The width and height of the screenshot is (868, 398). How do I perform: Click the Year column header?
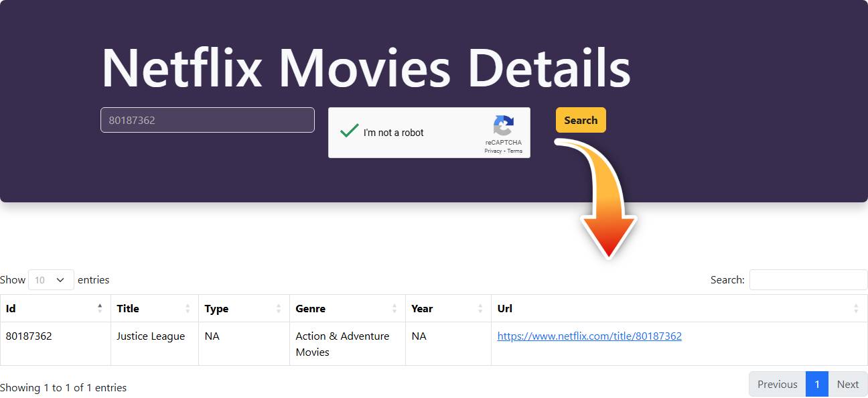(449, 308)
